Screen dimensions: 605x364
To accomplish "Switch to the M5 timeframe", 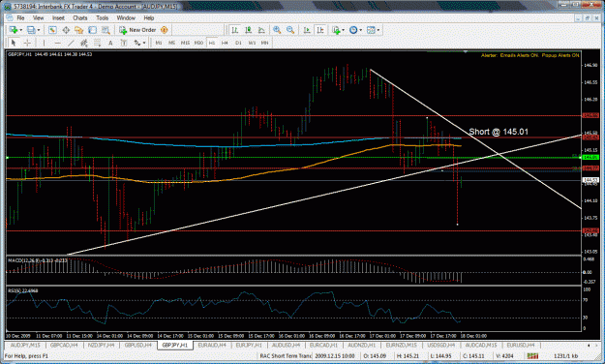I will pos(171,43).
